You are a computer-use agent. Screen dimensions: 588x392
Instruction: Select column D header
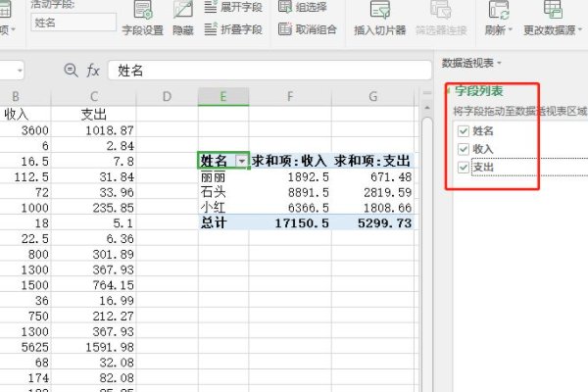click(168, 97)
